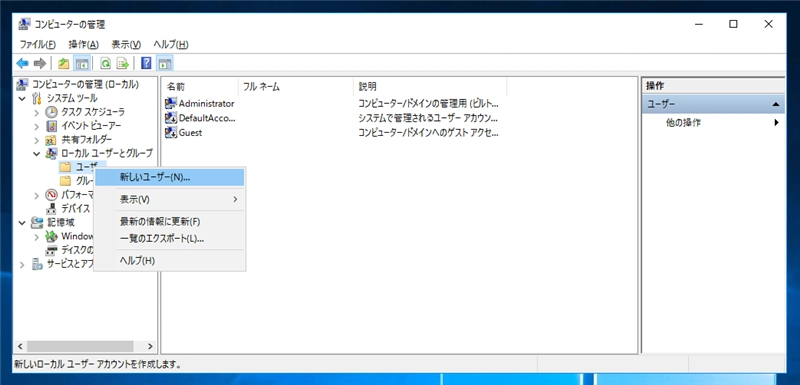Open 表示(V) submenu in context menu
The width and height of the screenshot is (800, 385).
[170, 199]
